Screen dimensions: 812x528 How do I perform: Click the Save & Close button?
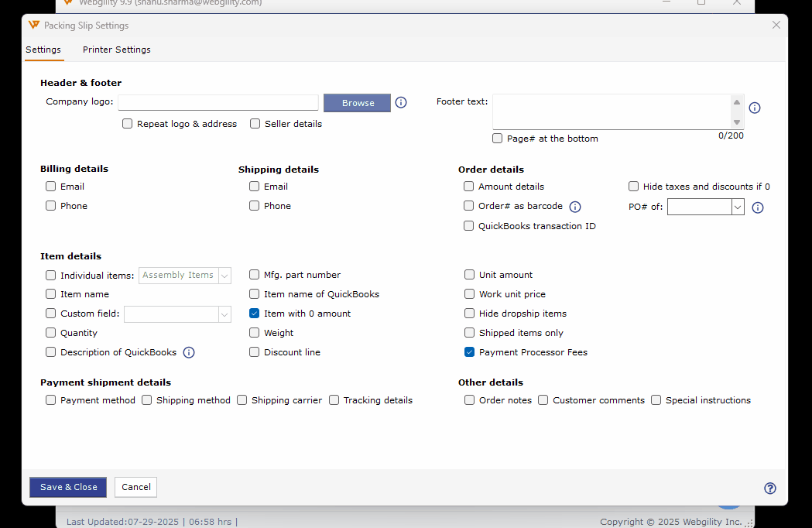click(x=68, y=487)
